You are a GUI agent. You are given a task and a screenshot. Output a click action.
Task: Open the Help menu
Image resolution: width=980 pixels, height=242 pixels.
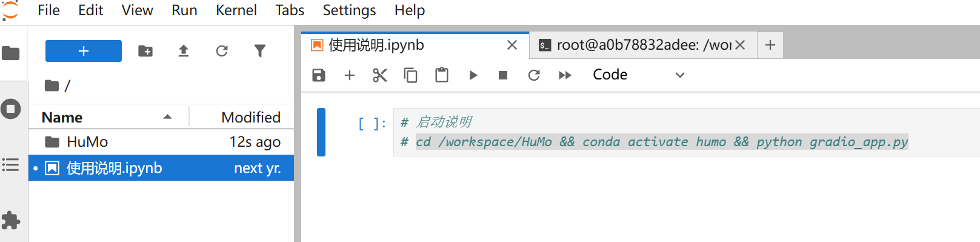point(410,10)
